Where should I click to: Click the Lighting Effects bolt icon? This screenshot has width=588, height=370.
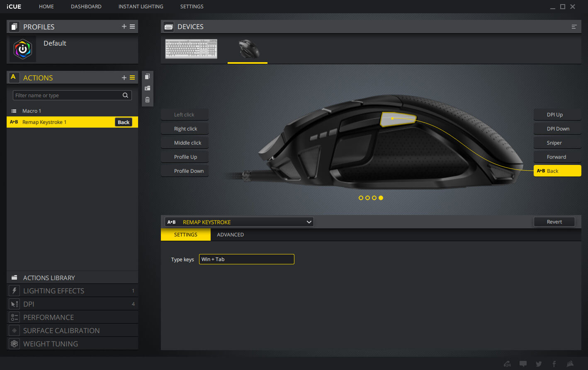click(14, 291)
